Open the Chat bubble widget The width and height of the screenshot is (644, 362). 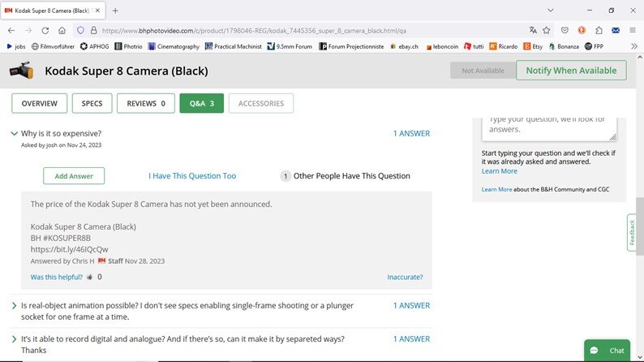coord(607,350)
